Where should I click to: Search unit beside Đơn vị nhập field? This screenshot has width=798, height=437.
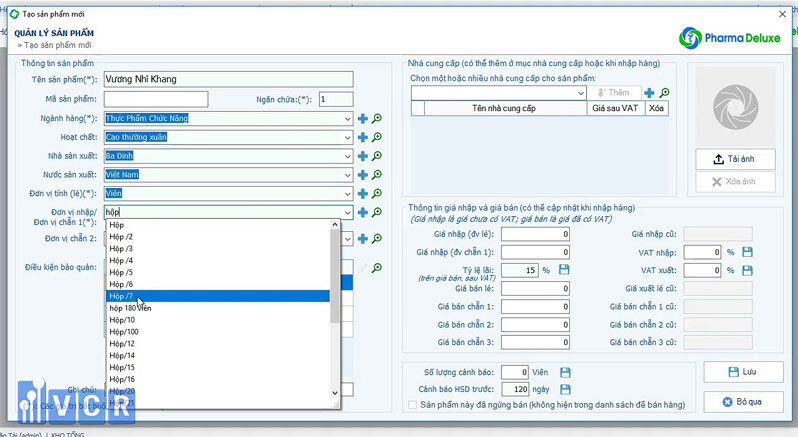[377, 213]
